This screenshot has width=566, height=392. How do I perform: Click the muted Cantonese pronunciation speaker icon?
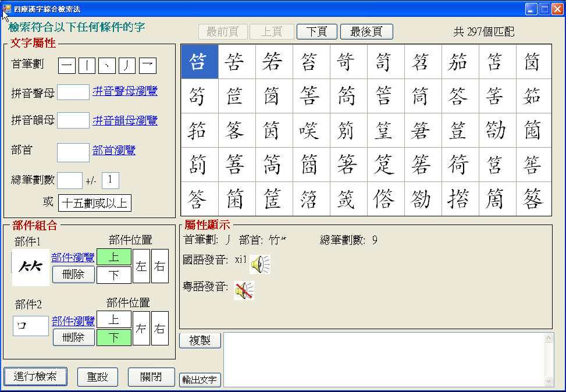[x=244, y=290]
